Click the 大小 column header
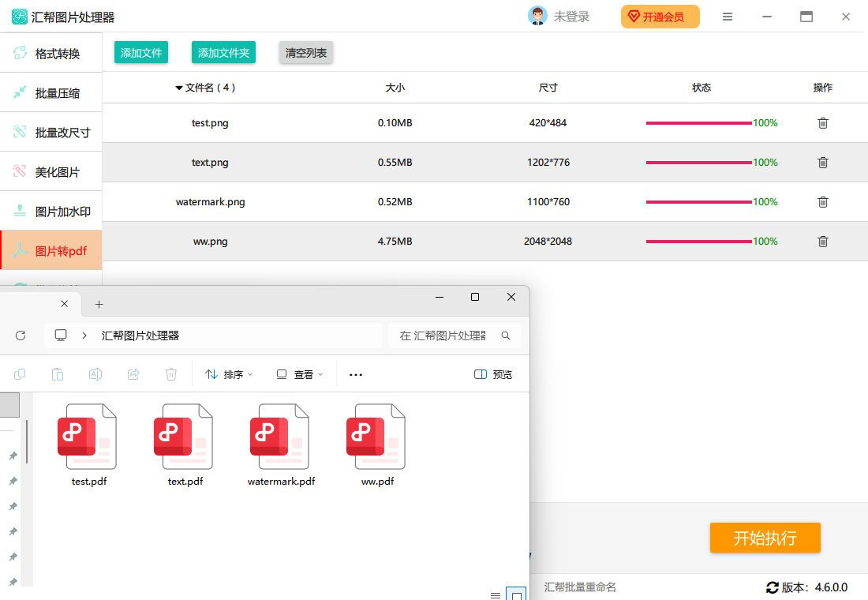This screenshot has height=600, width=868. (395, 88)
